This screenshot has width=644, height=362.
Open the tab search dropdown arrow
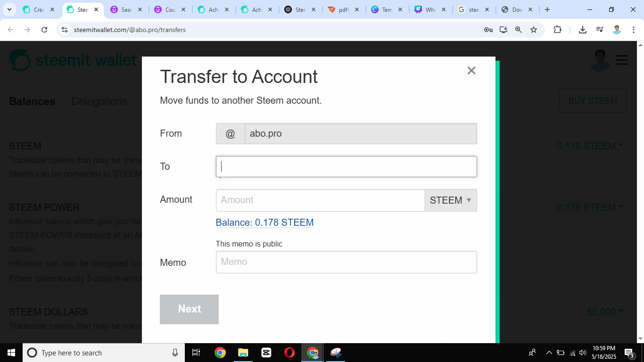click(9, 9)
